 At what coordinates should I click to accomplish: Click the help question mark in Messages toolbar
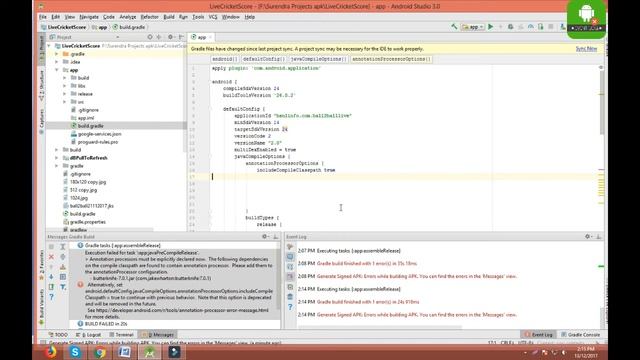[x=51, y=297]
